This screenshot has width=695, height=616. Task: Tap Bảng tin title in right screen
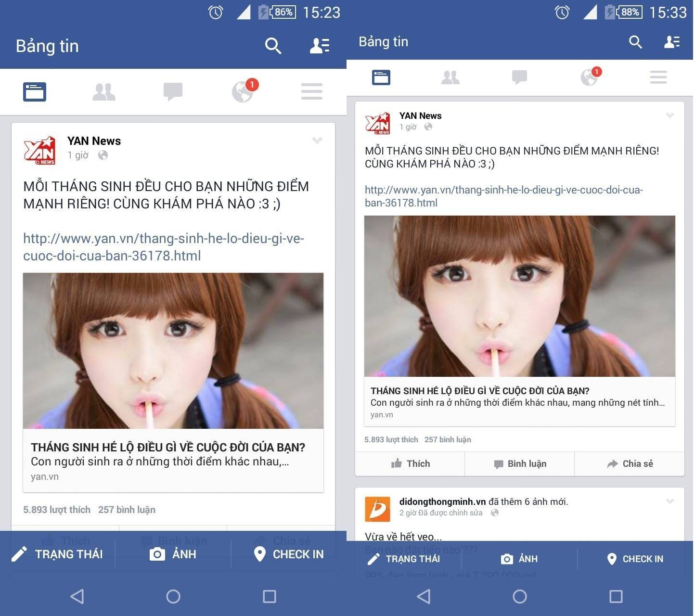(384, 42)
